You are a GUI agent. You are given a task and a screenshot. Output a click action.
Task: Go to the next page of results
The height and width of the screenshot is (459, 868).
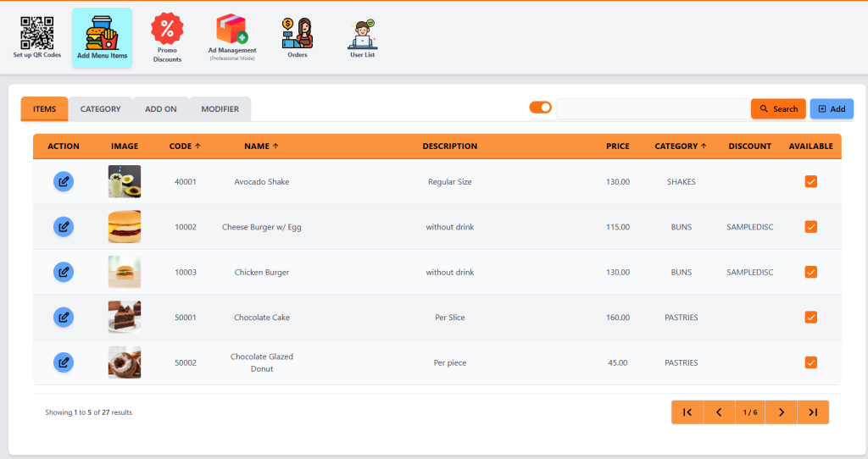click(782, 412)
